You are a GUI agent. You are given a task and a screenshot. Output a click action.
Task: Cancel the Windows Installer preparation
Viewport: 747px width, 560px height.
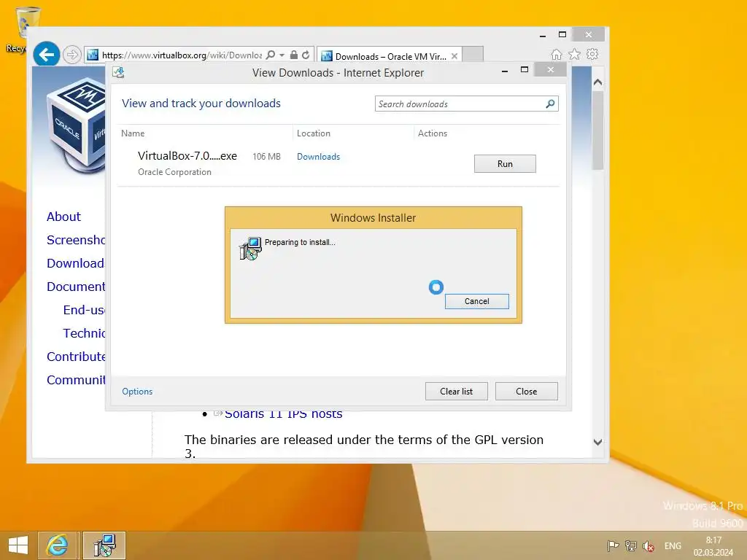[477, 301]
